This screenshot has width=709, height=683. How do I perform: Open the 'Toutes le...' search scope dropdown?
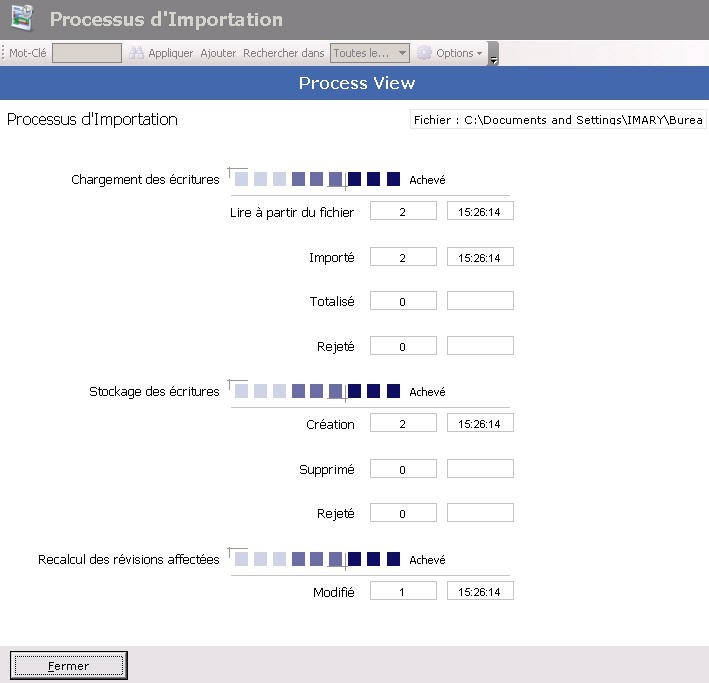[370, 53]
